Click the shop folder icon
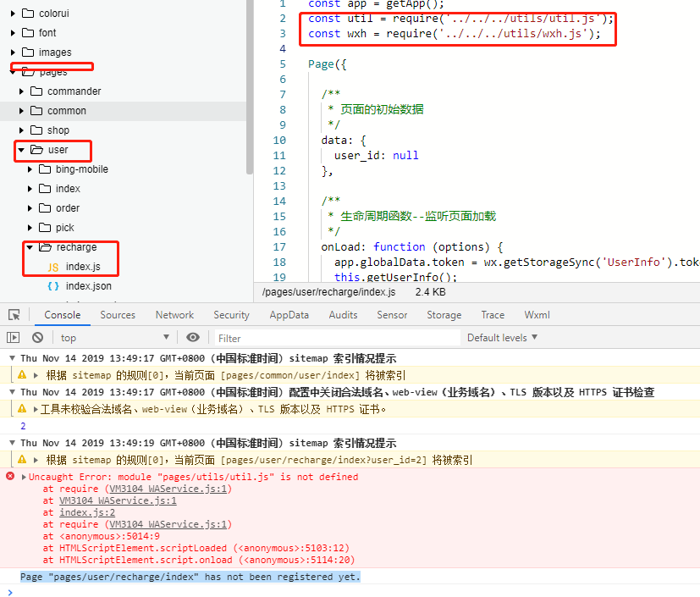This screenshot has width=700, height=597. 36,130
